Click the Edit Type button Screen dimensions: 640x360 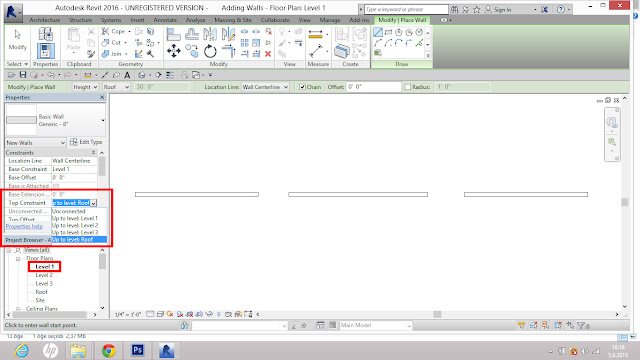coord(86,142)
